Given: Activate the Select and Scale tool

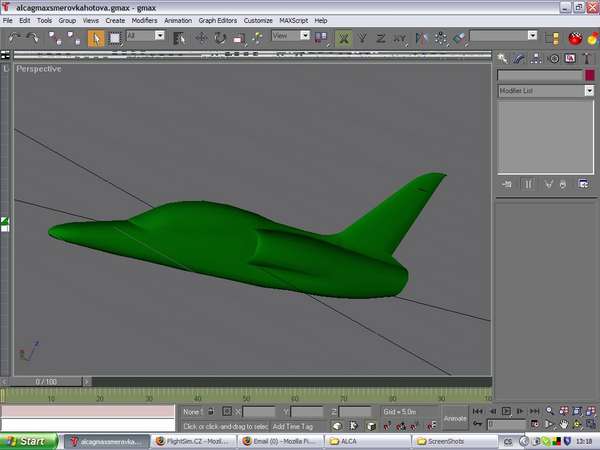Looking at the screenshot, I should (x=239, y=38).
